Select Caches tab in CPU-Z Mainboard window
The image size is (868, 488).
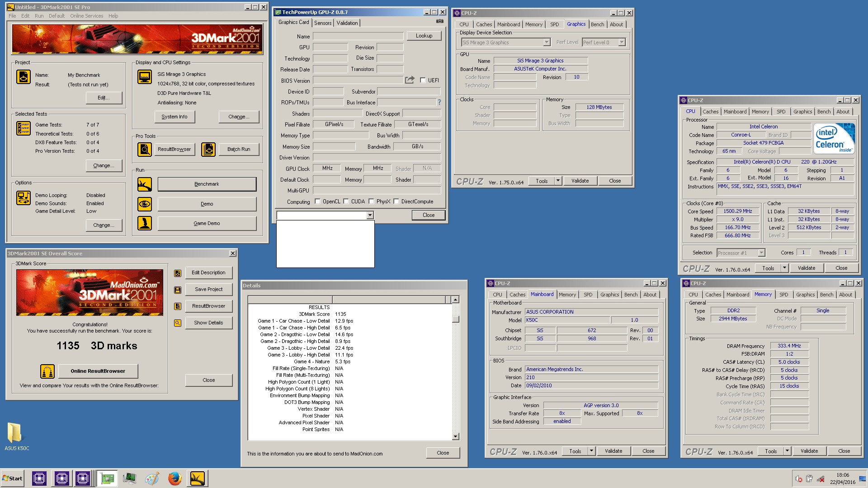point(518,295)
